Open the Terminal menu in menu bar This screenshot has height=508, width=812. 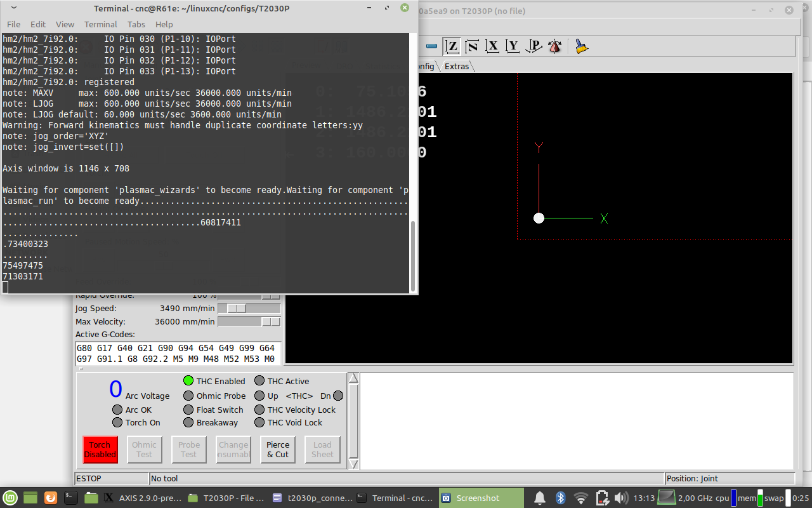pos(101,24)
